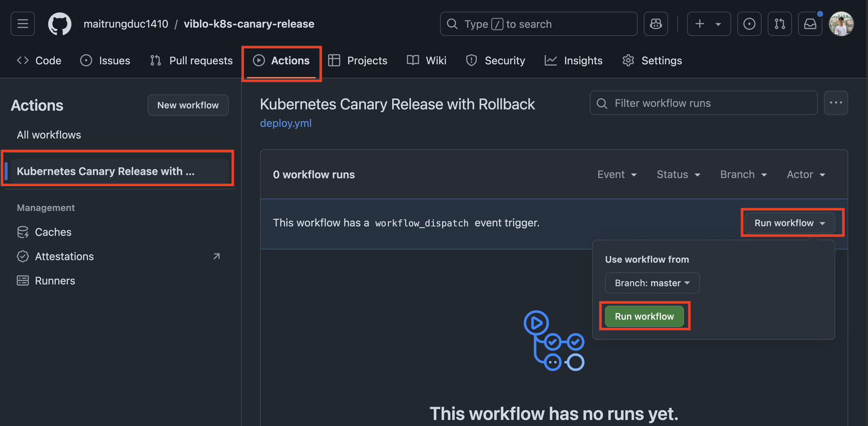Open the notifications inbox icon

click(810, 24)
